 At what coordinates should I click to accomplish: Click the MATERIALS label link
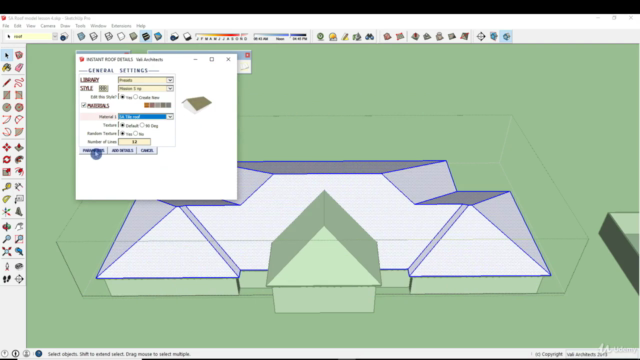pos(98,106)
